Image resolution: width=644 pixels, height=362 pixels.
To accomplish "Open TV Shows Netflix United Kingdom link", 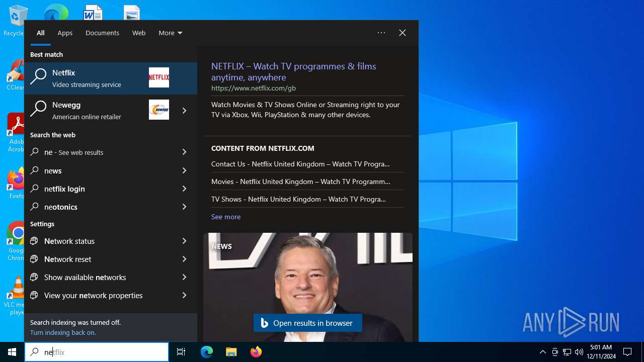I will [298, 199].
